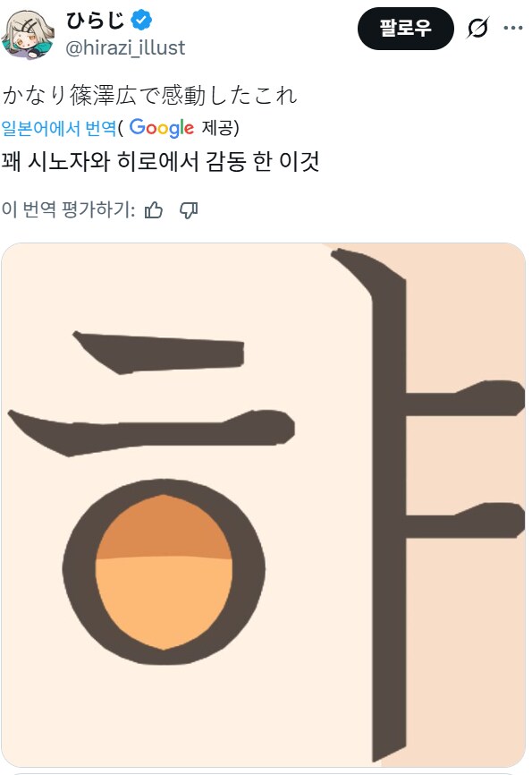Click the blue verified badge

coord(141,21)
